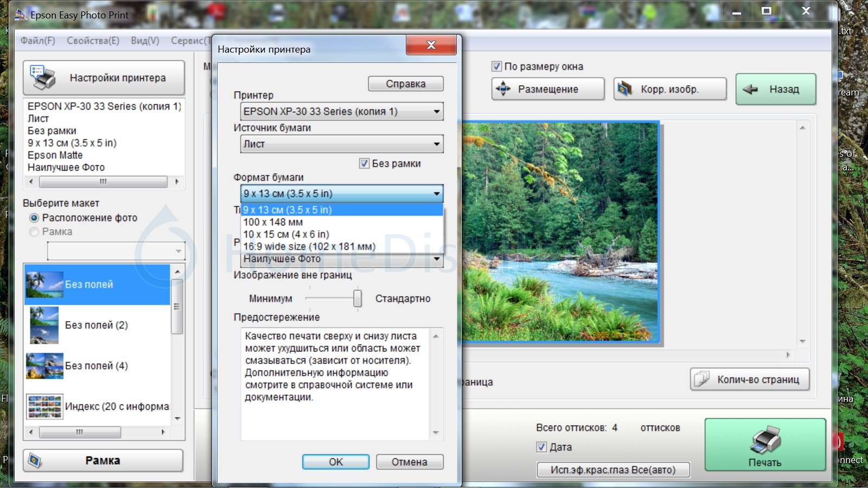Screen dimensions: 868x488
Task: Select the Без полей layout thumbnail
Action: pyautogui.click(x=44, y=284)
